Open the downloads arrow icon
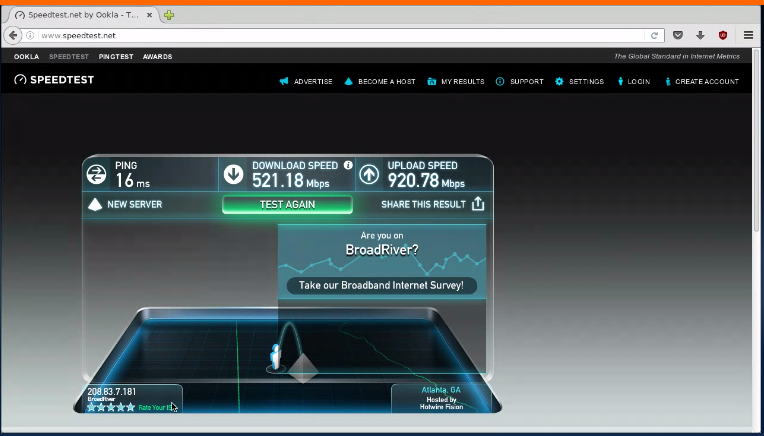This screenshot has width=764, height=436. [700, 35]
